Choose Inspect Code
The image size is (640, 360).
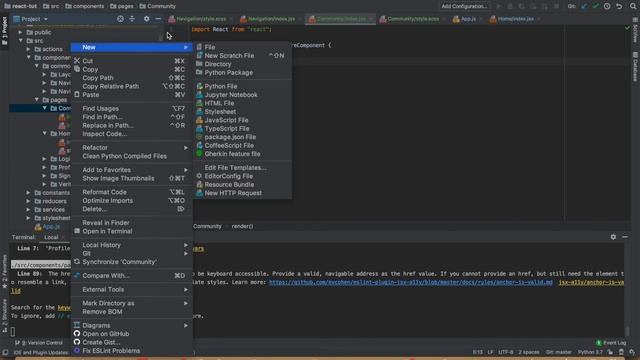[104, 134]
